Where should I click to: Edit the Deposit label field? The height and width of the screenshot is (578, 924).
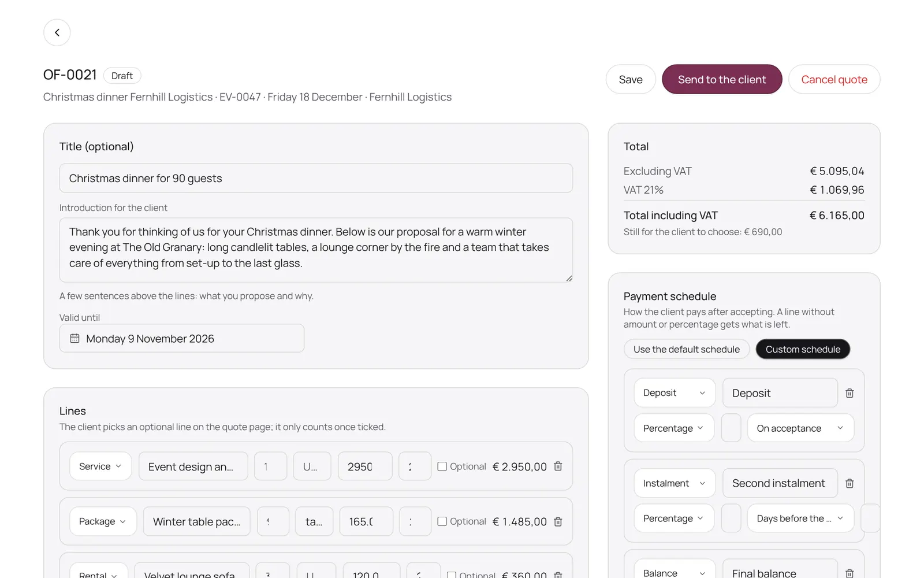(x=780, y=393)
